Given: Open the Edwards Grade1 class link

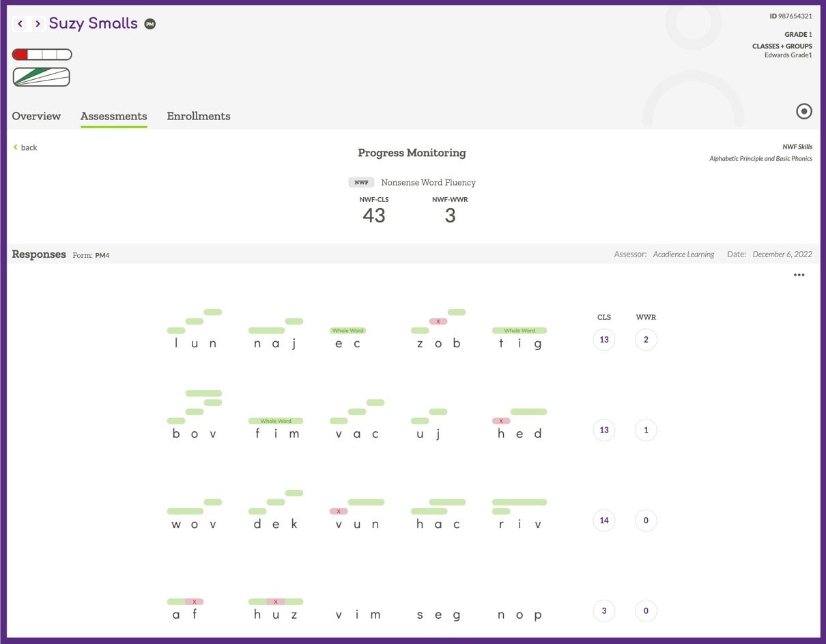Looking at the screenshot, I should (x=788, y=55).
